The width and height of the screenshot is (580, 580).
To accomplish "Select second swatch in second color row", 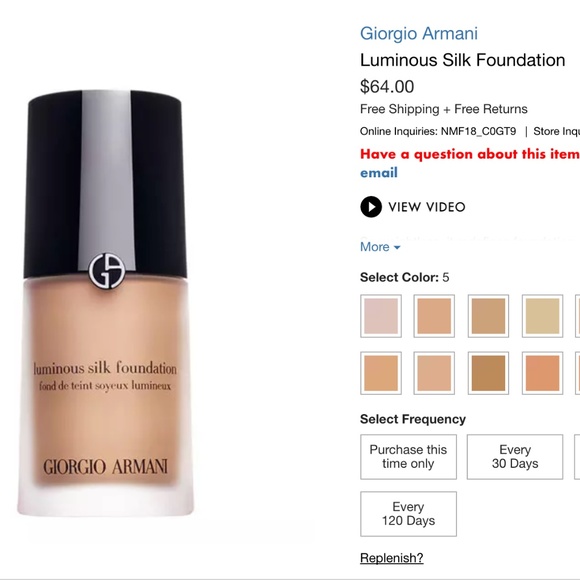I will [434, 373].
